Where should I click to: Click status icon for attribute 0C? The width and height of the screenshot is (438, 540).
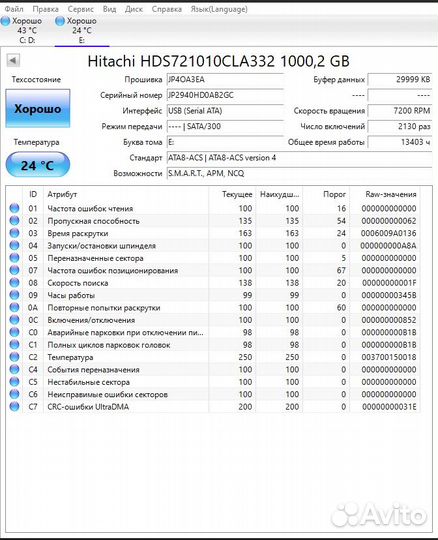click(x=14, y=320)
